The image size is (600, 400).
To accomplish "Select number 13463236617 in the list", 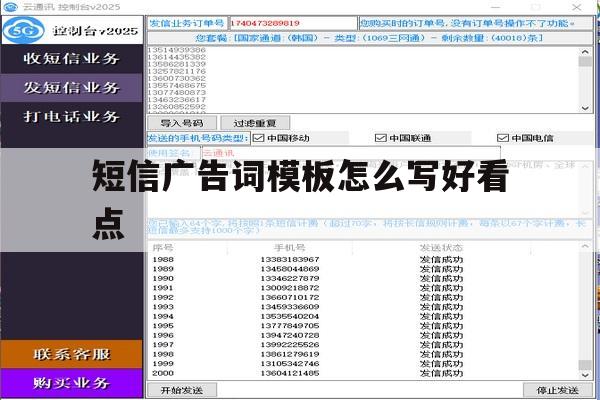I will click(x=176, y=100).
